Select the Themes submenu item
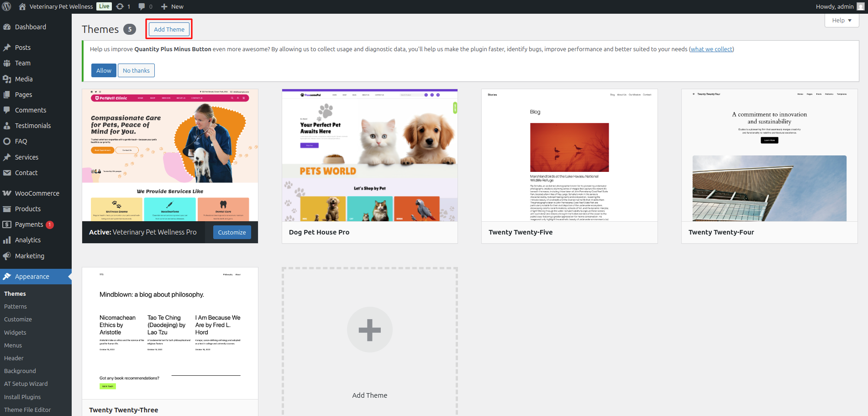The height and width of the screenshot is (416, 868). coord(15,294)
